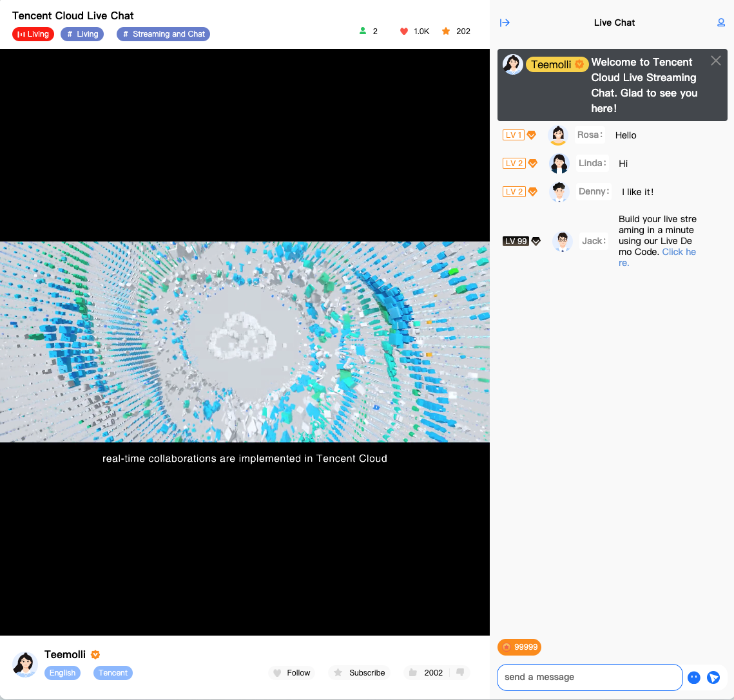734x700 pixels.
Task: Click the black LV 99 badge next to Jack
Action: point(521,241)
